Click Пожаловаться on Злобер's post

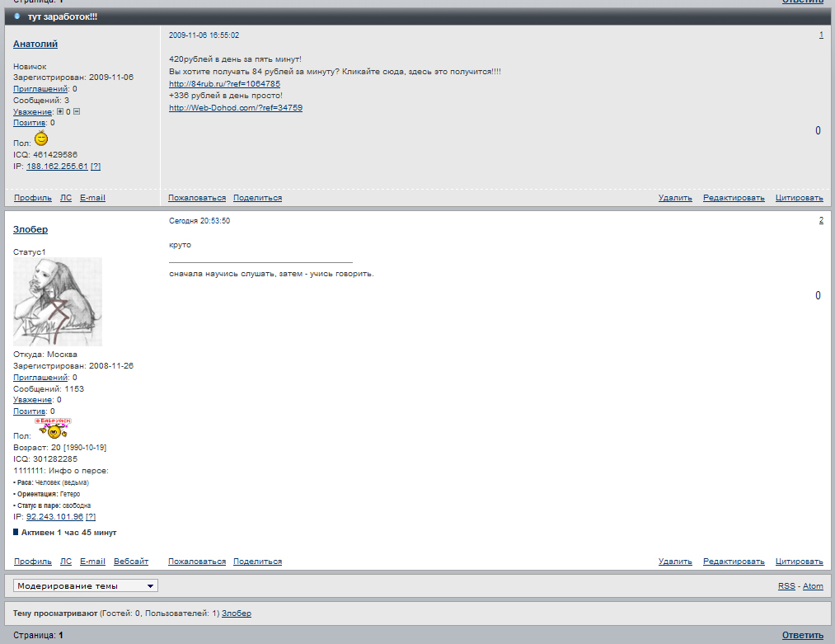click(x=197, y=562)
